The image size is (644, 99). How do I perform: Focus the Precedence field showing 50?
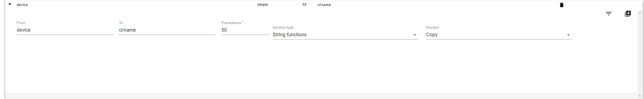(x=245, y=30)
